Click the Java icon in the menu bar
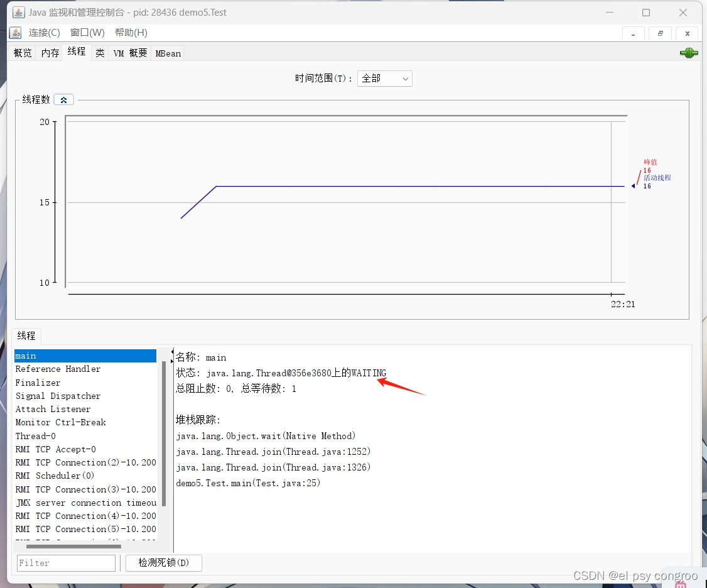707x588 pixels. click(15, 33)
